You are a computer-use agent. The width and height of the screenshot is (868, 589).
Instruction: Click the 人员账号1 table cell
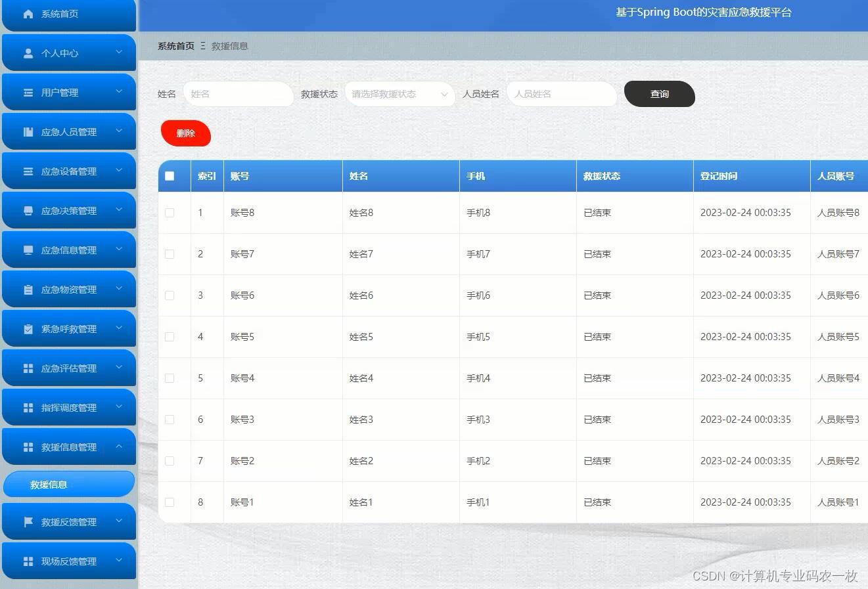click(x=838, y=502)
